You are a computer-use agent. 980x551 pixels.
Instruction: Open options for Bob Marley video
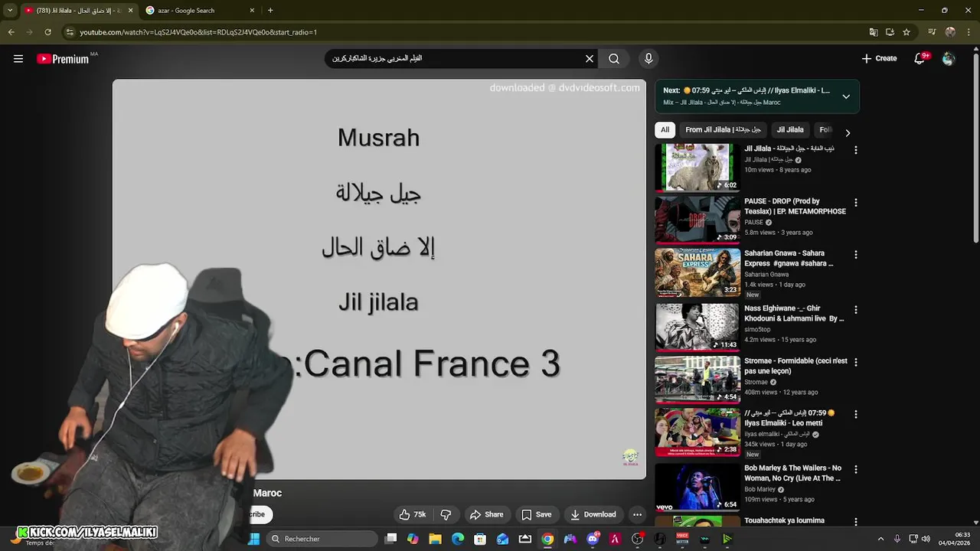(x=856, y=469)
